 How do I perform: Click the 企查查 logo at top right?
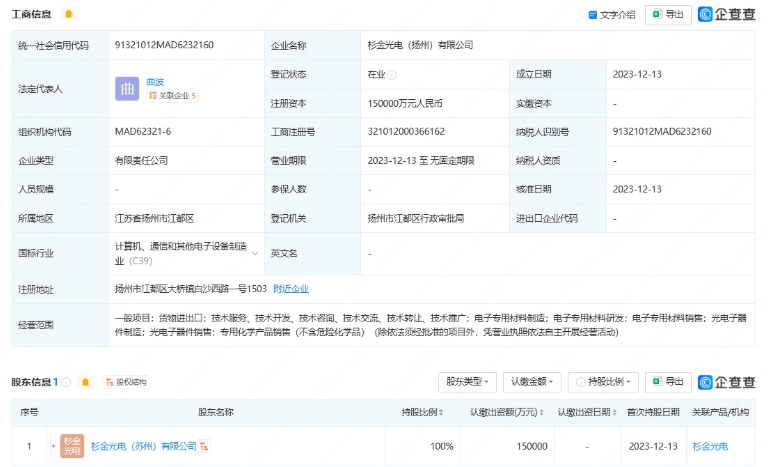[x=727, y=14]
